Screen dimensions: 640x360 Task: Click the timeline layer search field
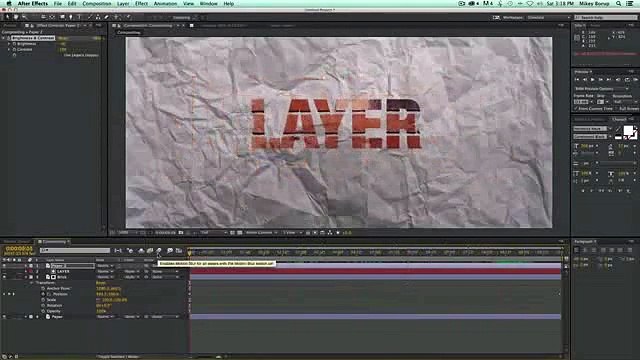(75, 250)
